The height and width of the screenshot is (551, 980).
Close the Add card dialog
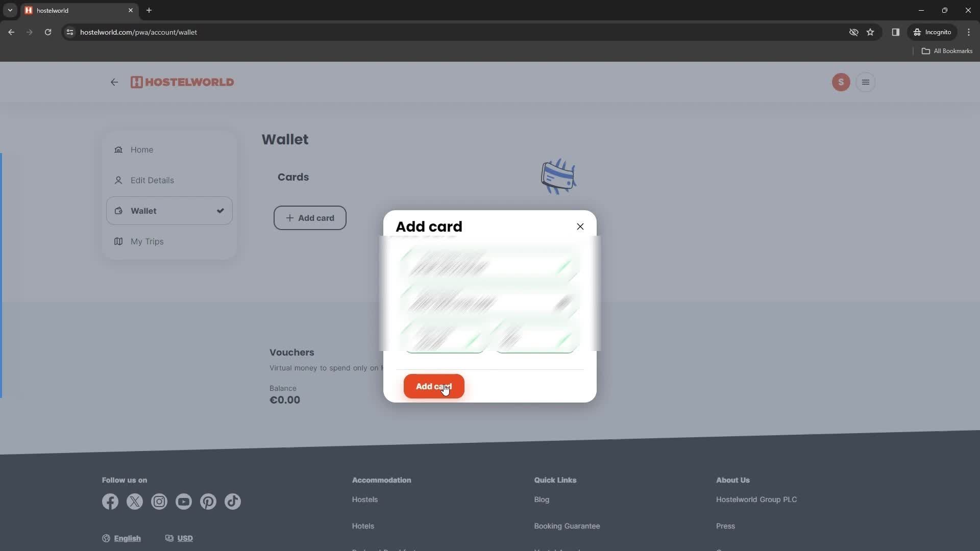580,226
